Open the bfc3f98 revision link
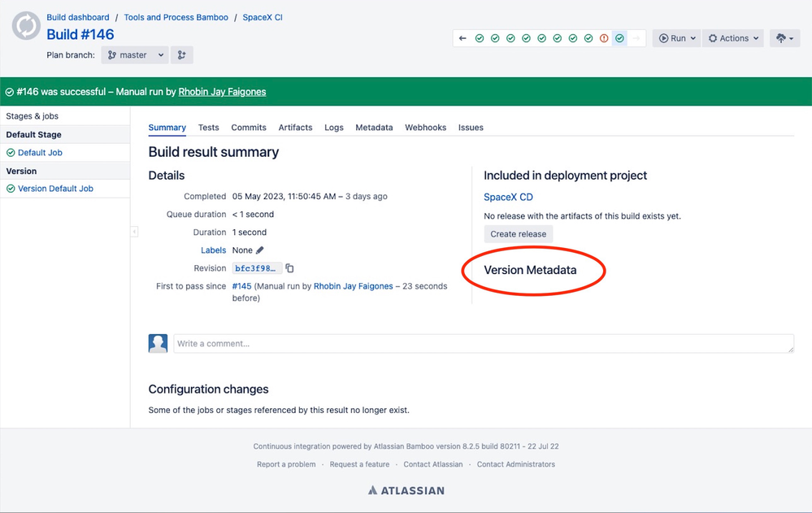The image size is (812, 513). click(256, 268)
